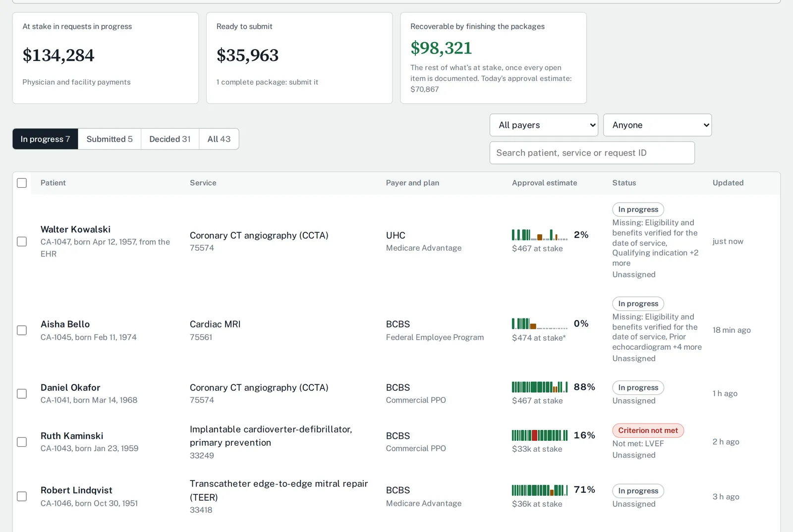Open the Submitted 5 tab
793x532 pixels.
click(x=110, y=139)
